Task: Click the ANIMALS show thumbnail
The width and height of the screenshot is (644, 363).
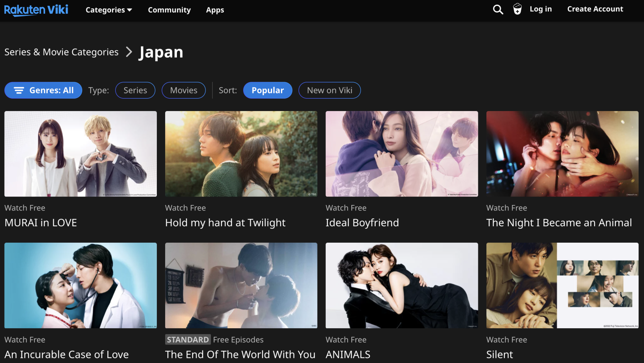Action: pos(401,285)
